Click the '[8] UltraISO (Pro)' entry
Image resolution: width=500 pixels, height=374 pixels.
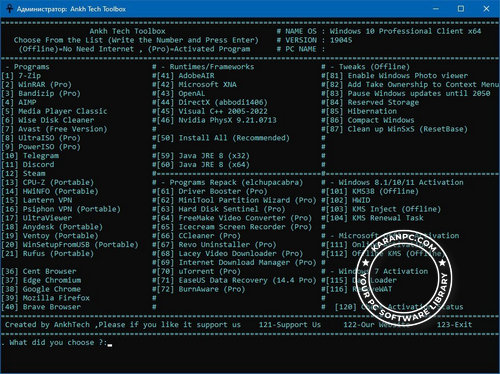point(41,138)
